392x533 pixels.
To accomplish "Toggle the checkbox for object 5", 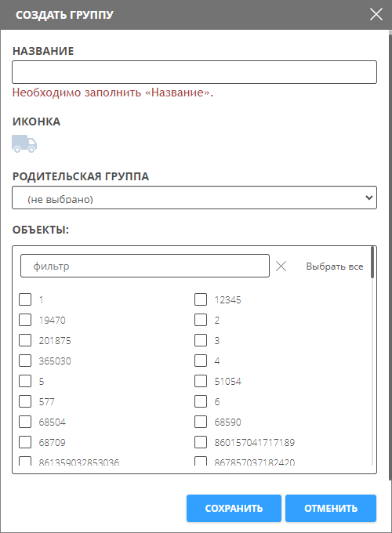I will tap(25, 381).
